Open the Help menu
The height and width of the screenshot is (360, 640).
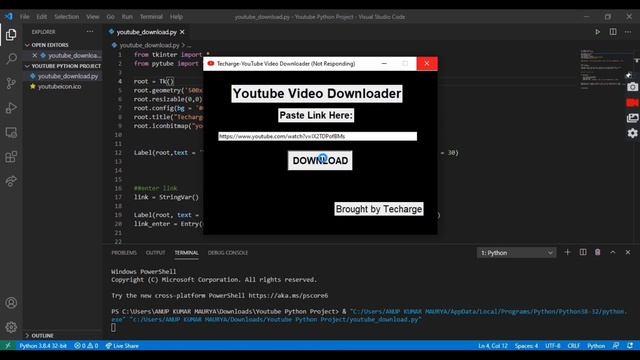(176, 17)
